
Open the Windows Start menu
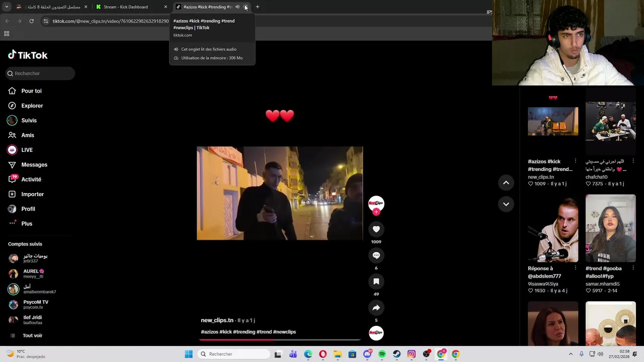(x=189, y=354)
